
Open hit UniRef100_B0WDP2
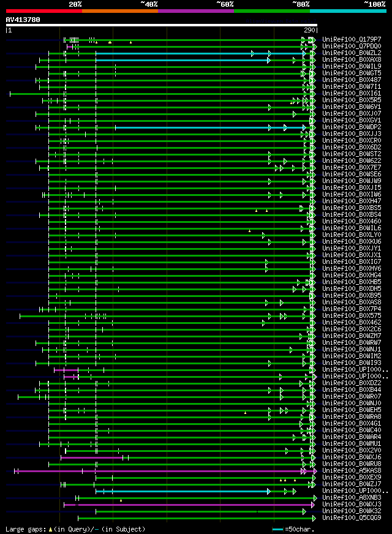click(x=352, y=127)
